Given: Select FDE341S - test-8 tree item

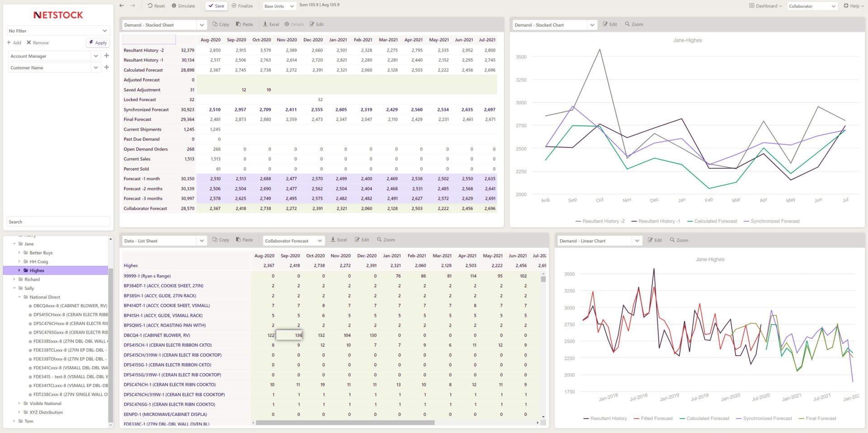Looking at the screenshot, I should click(68, 376).
